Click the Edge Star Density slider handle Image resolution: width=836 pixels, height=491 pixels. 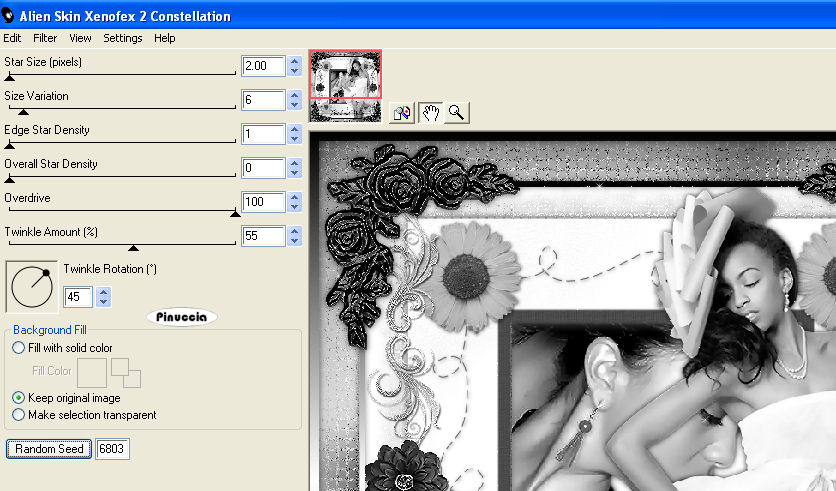9,146
